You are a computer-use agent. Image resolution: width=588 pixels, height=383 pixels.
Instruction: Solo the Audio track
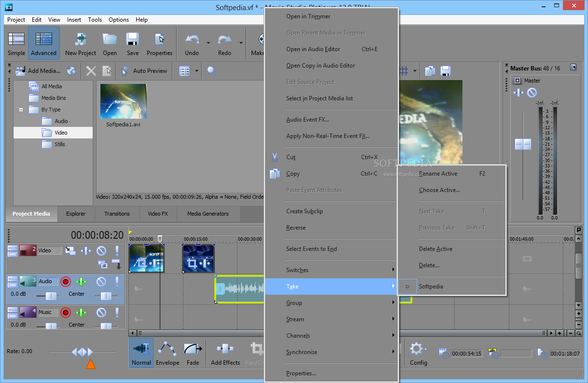click(x=117, y=282)
